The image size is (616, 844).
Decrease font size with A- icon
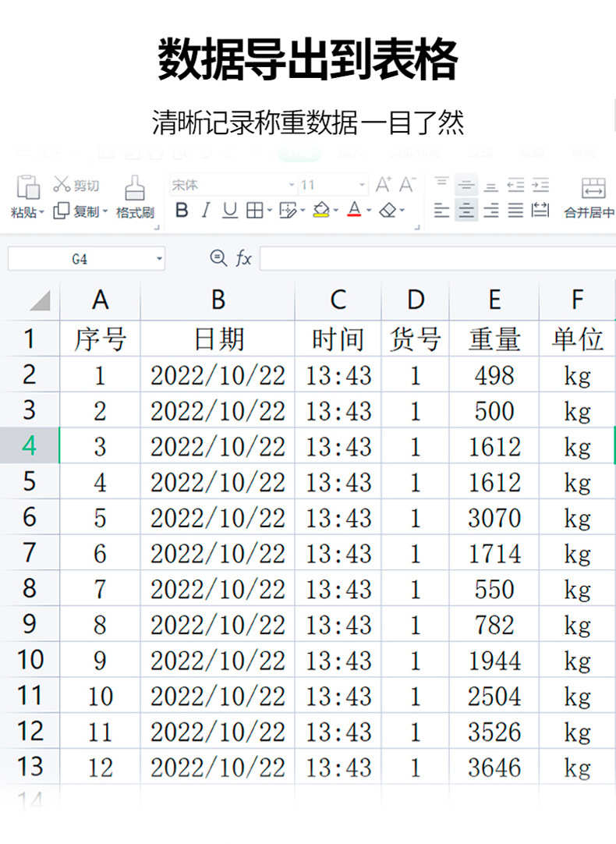[x=407, y=185]
